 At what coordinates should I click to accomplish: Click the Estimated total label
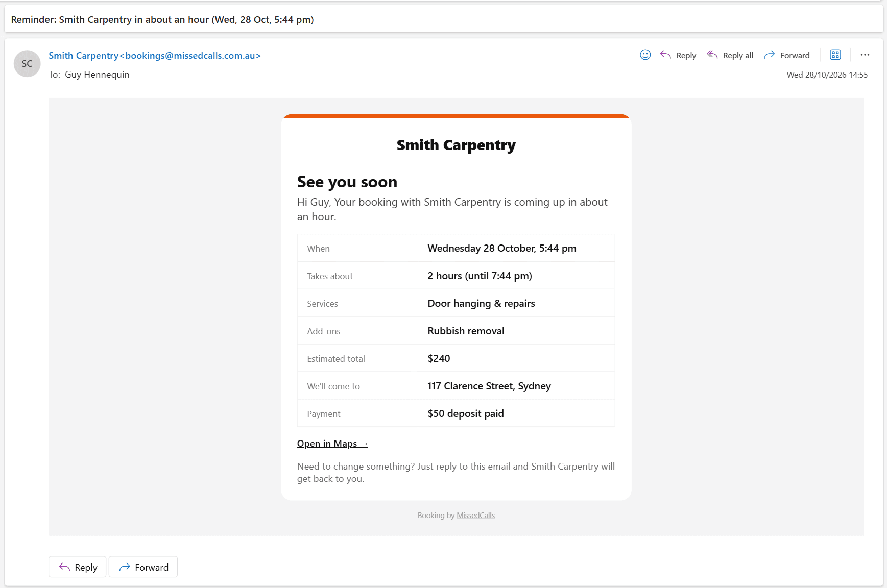336,359
